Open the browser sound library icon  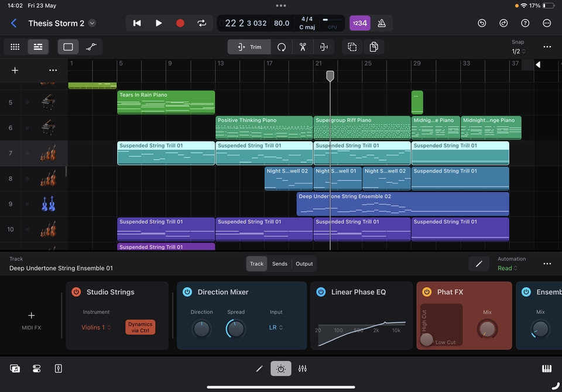point(15,369)
